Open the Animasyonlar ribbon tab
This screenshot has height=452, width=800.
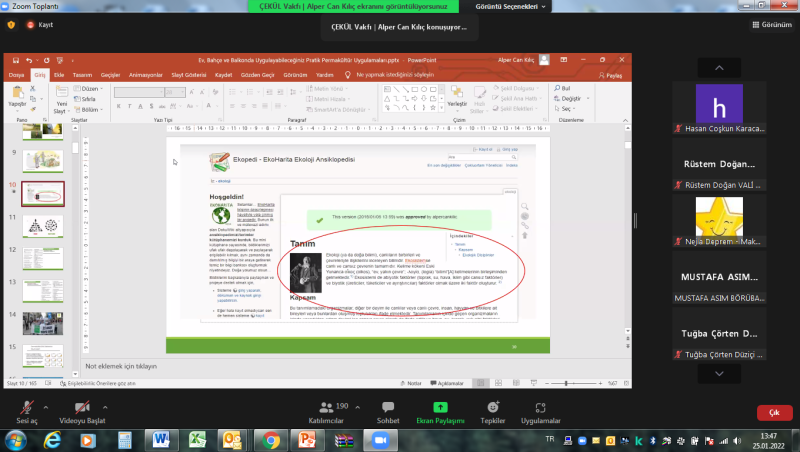[x=145, y=74]
